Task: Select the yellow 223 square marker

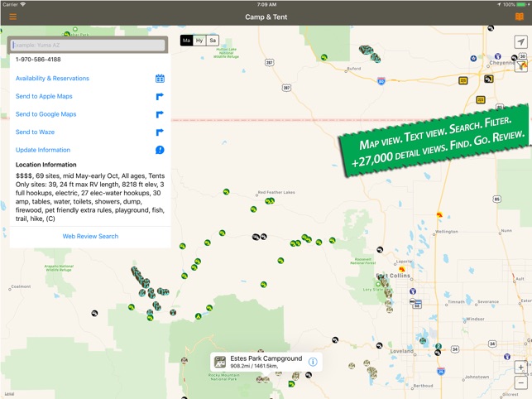Action: tap(481, 99)
